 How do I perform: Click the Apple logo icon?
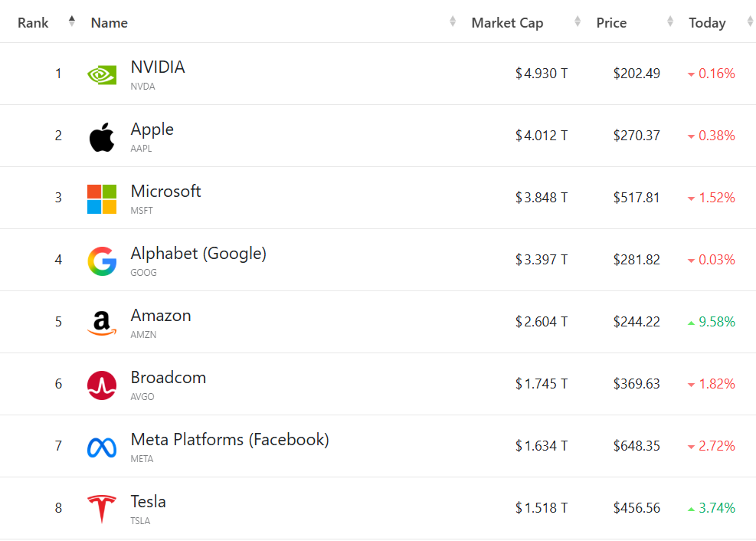pyautogui.click(x=102, y=136)
